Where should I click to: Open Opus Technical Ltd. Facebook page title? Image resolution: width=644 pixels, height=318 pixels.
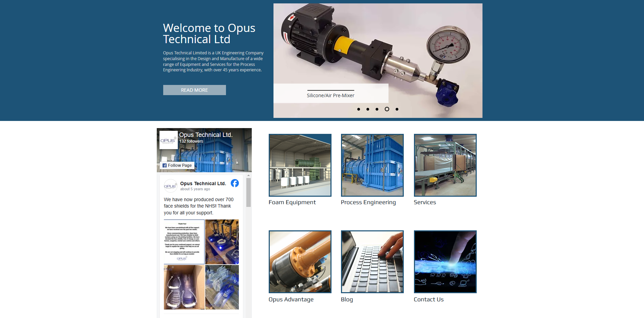[x=206, y=135]
